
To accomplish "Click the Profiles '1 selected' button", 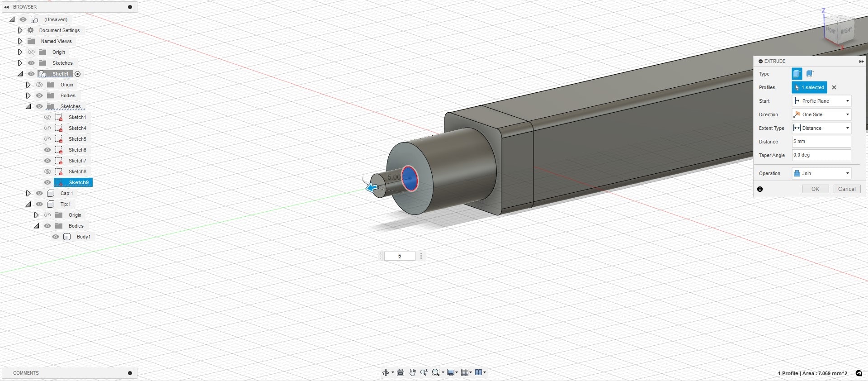I will coord(809,87).
